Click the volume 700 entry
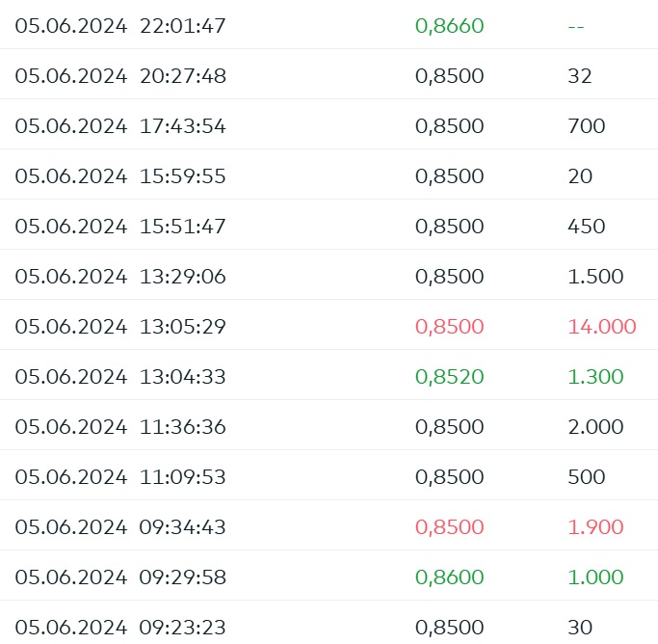The image size is (658, 644). pyautogui.click(x=586, y=126)
